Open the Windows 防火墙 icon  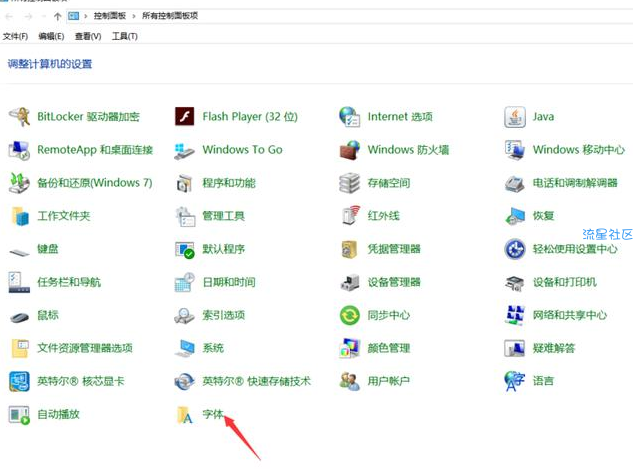coord(350,150)
